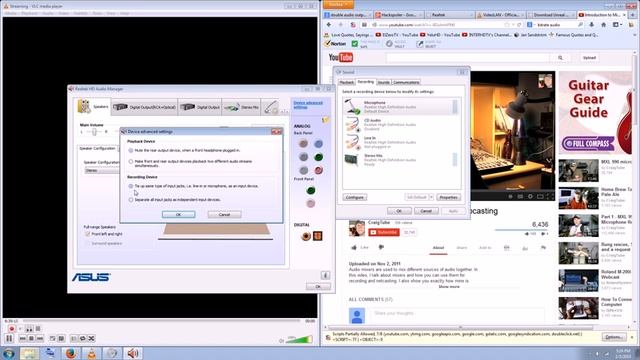Toggle VLC shuffle/random button

coord(91,338)
